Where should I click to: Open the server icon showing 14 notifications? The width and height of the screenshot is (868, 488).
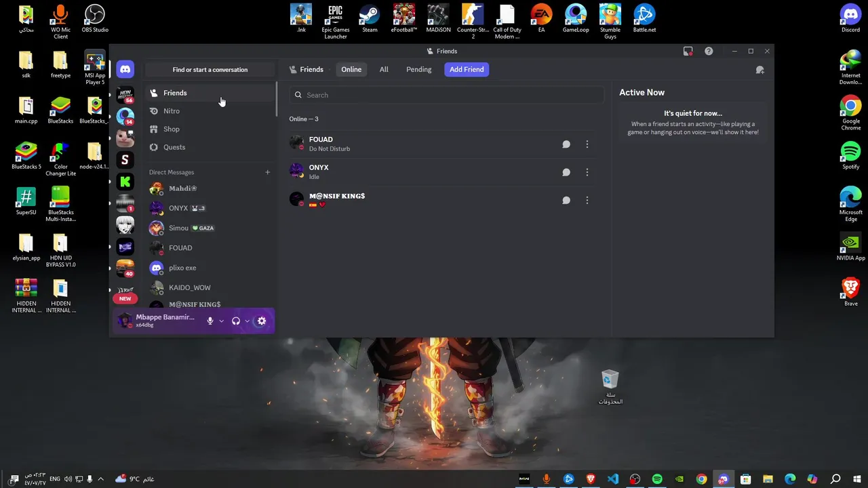click(x=125, y=116)
